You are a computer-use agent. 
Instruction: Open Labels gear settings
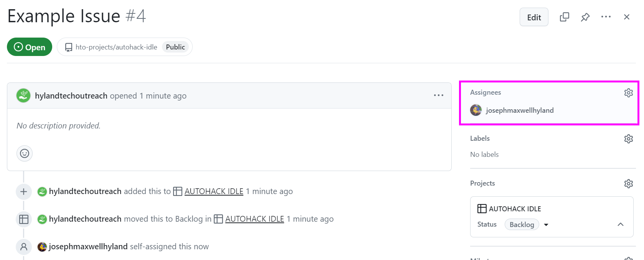point(628,139)
